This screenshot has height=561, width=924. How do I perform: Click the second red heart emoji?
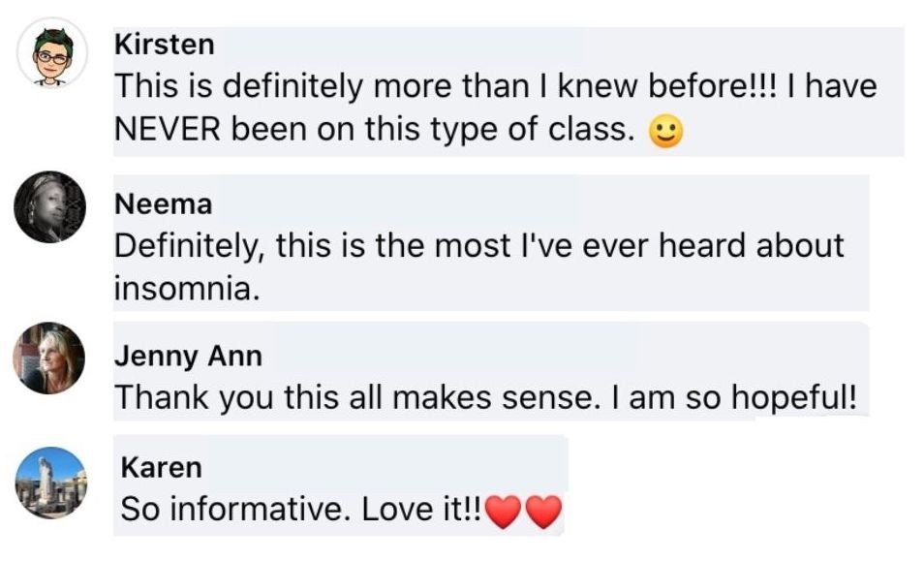pos(543,512)
